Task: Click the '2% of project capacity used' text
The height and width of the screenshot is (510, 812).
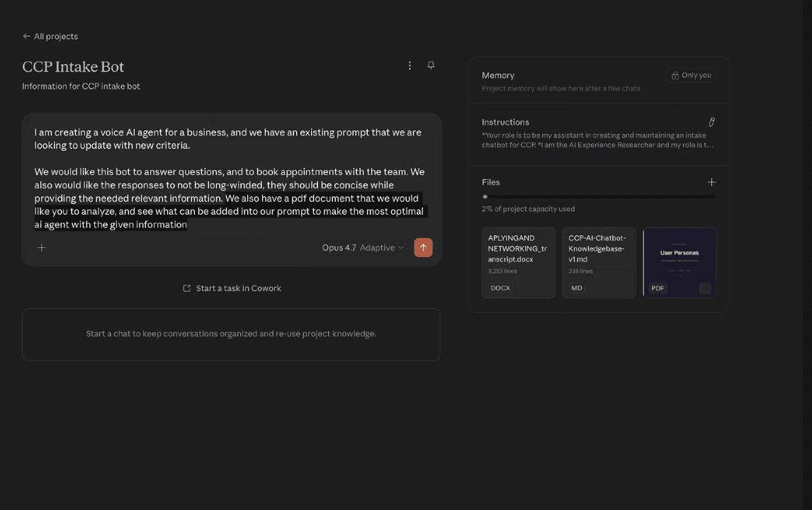Action: [528, 209]
